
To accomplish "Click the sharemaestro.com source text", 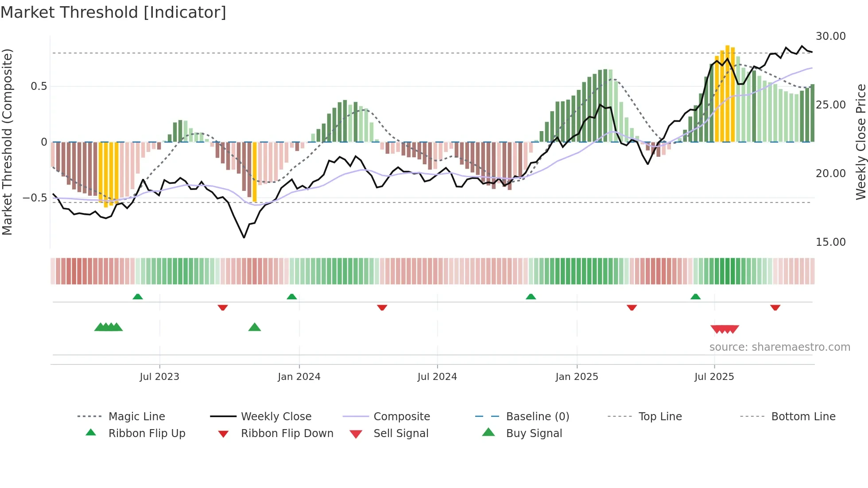I will click(779, 347).
